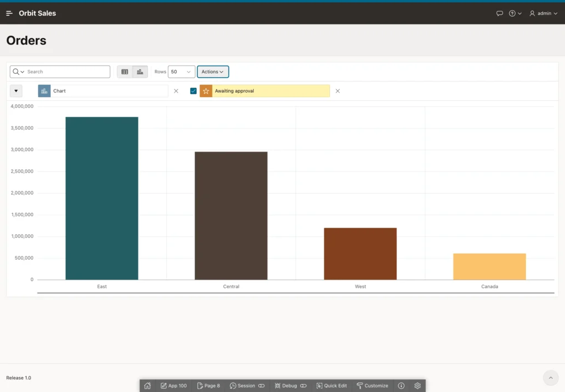The width and height of the screenshot is (565, 392).
Task: Click the Canada yellow bar
Action: click(489, 267)
